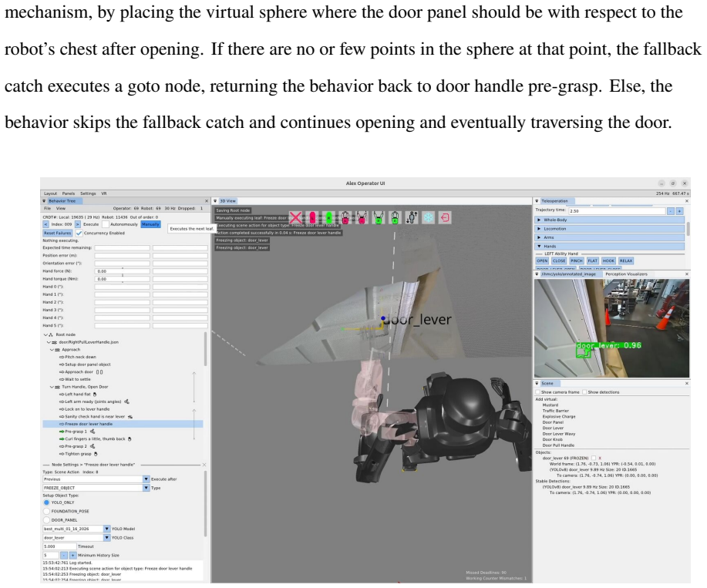Open the Panels menu
The image size is (707, 588).
point(69,193)
